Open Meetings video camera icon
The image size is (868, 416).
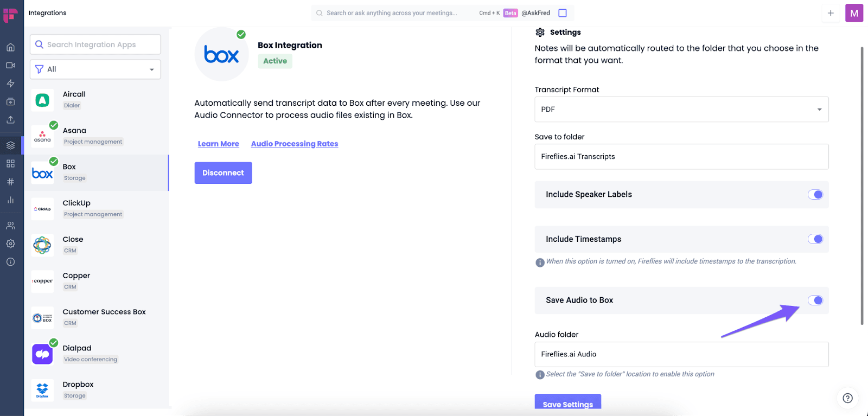10,65
